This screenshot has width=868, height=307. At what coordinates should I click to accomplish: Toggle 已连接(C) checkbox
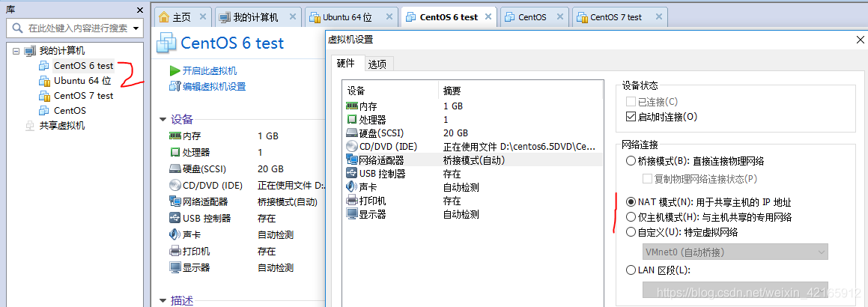point(631,102)
